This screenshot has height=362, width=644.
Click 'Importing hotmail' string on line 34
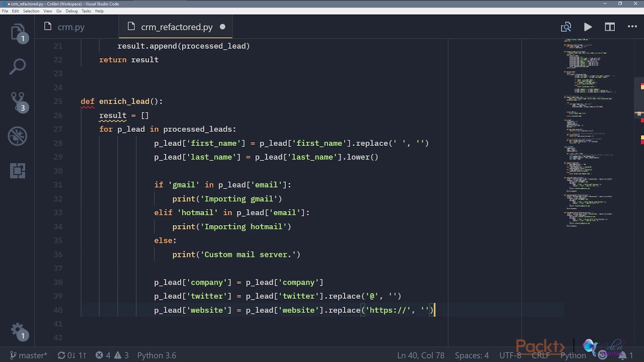pyautogui.click(x=243, y=227)
